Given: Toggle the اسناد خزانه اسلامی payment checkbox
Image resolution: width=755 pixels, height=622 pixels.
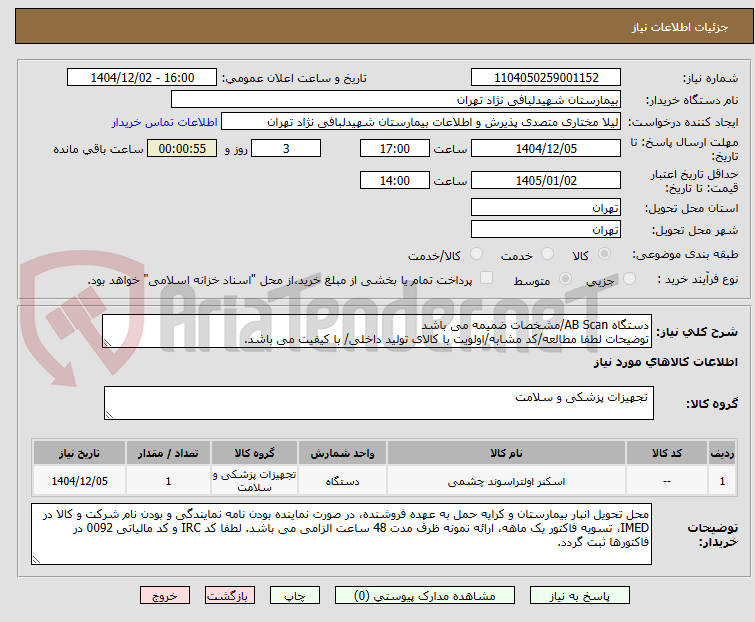Looking at the screenshot, I should click(487, 278).
